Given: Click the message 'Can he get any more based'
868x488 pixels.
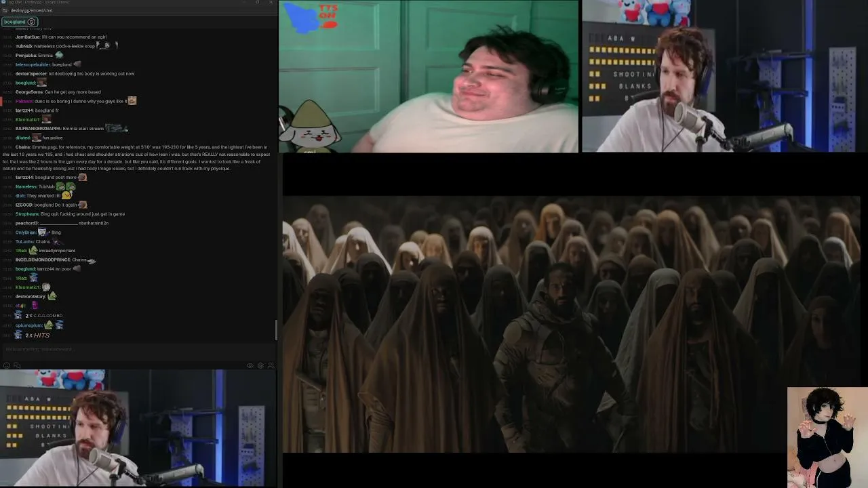Looking at the screenshot, I should 73,91.
